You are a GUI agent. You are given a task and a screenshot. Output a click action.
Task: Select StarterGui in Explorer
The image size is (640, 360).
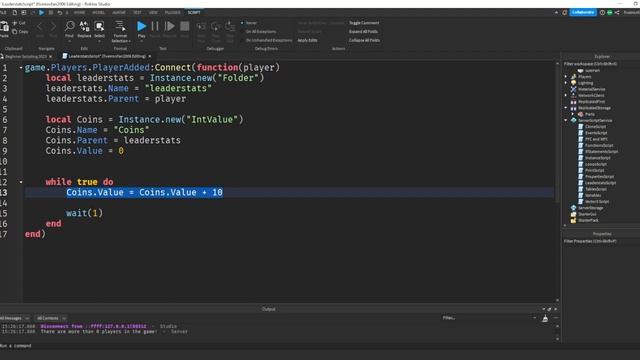pos(587,214)
